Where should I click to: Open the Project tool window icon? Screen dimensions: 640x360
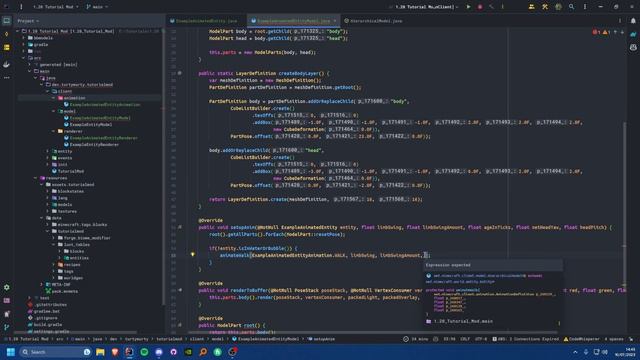(7, 20)
